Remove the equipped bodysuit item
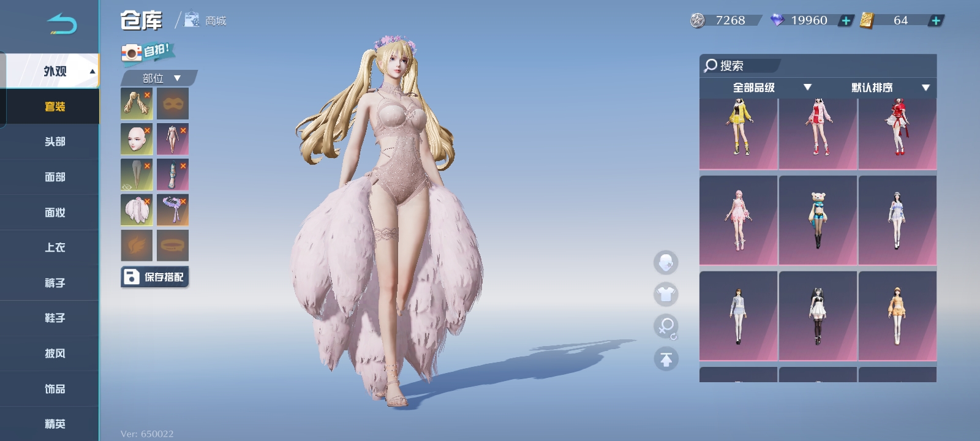 (183, 130)
